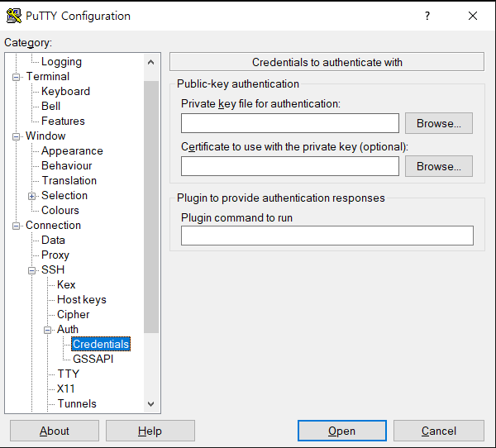Screen dimensions: 496x448
Task: Expand the Selection tree node
Action: coord(31,196)
